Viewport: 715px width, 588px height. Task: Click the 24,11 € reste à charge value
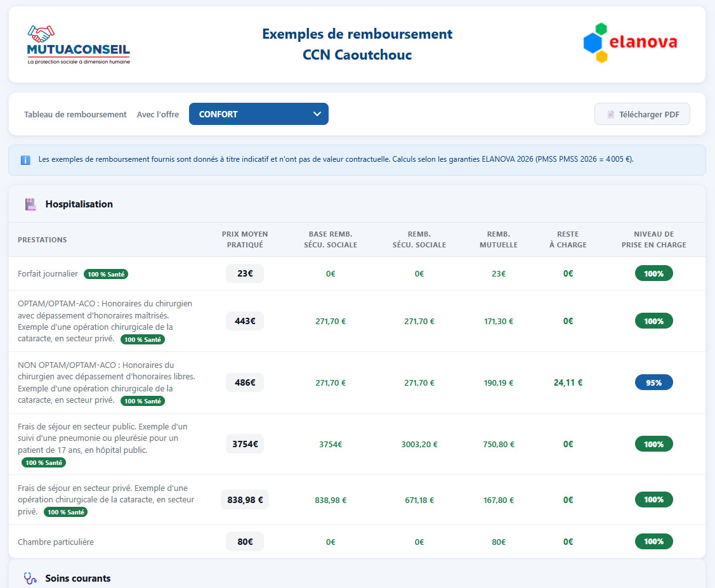point(568,382)
